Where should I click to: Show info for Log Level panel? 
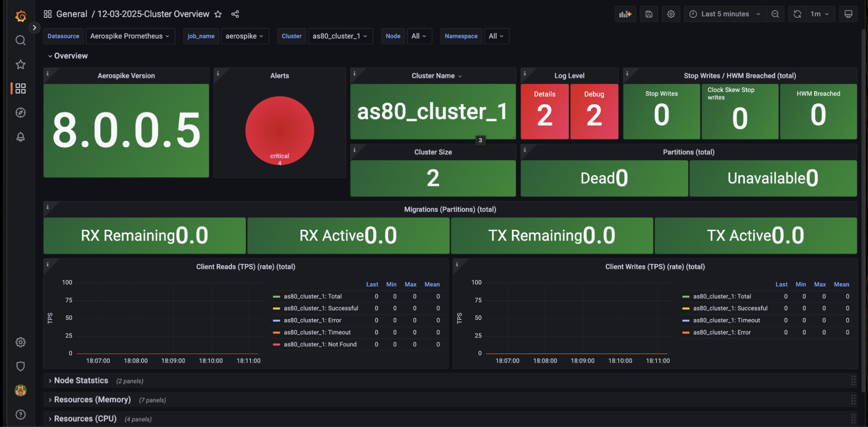525,73
